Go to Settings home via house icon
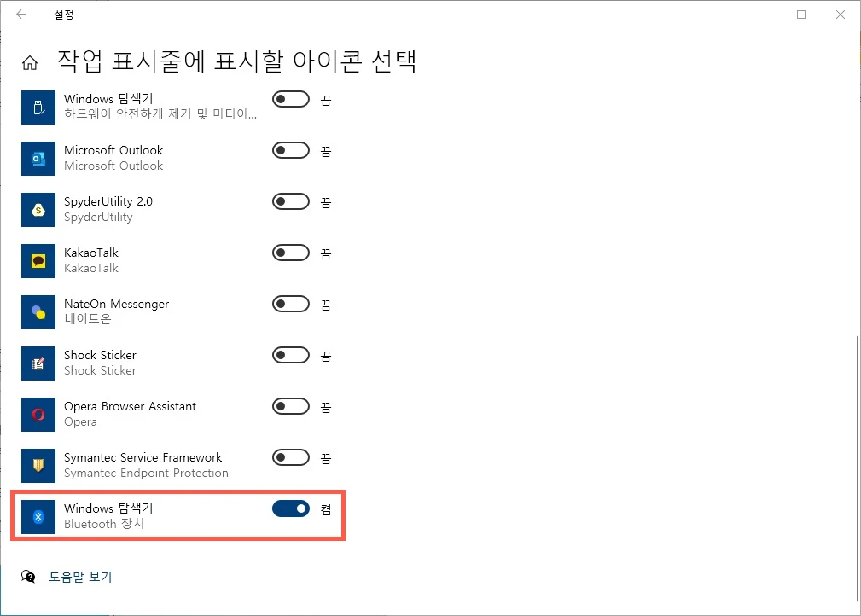 click(30, 62)
